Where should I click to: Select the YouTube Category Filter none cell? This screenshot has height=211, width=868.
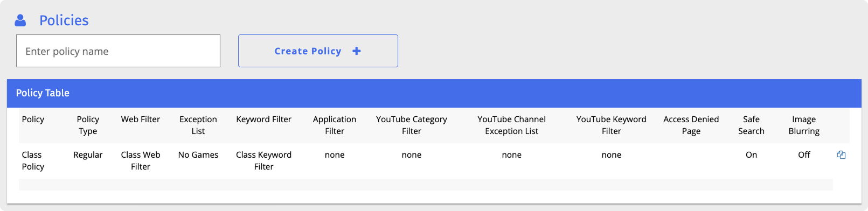pyautogui.click(x=412, y=155)
